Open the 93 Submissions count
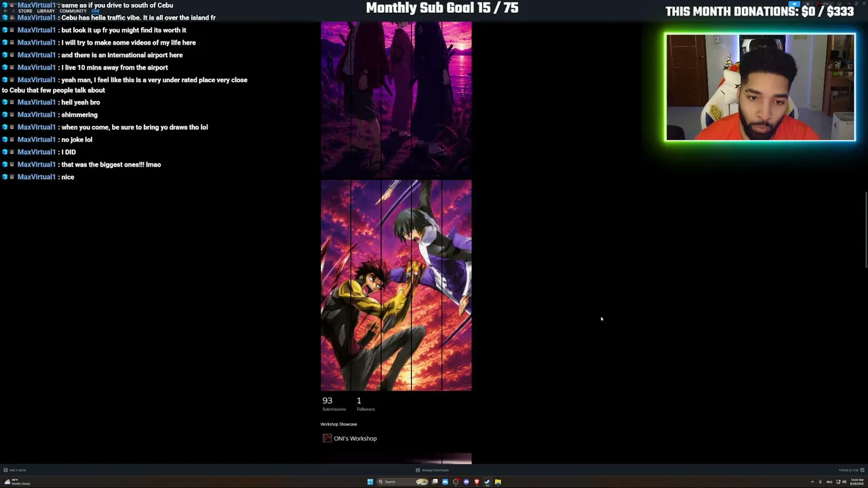Viewport: 868px width, 488px height. [333, 403]
